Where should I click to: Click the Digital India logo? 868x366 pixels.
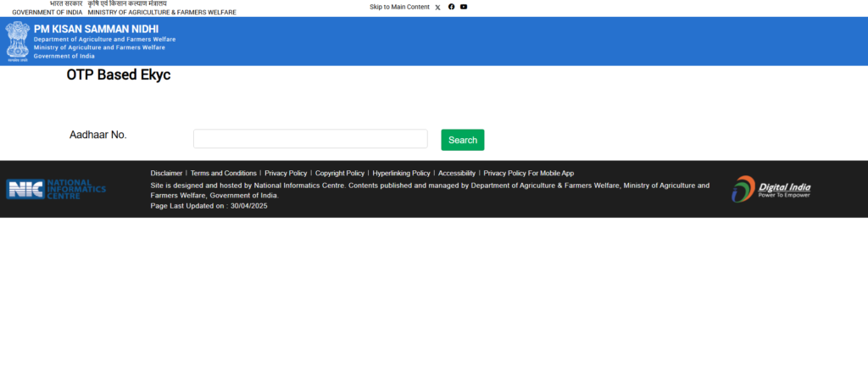pyautogui.click(x=771, y=189)
